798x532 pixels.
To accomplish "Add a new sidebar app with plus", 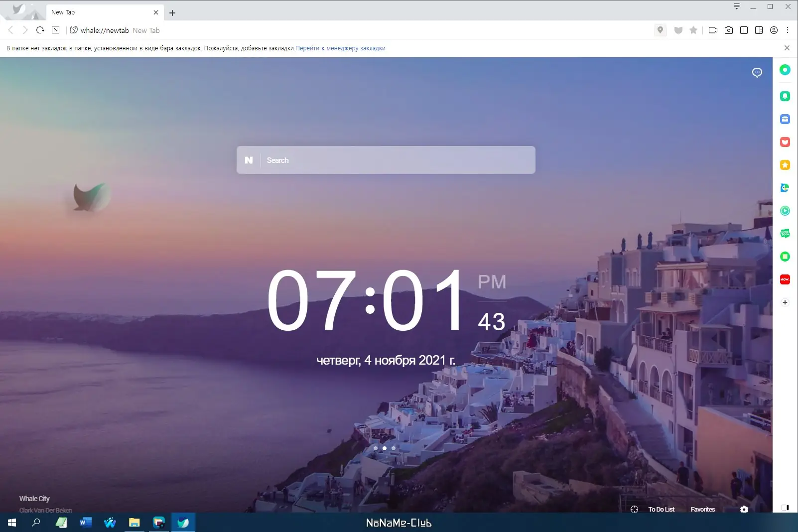I will coord(785,302).
